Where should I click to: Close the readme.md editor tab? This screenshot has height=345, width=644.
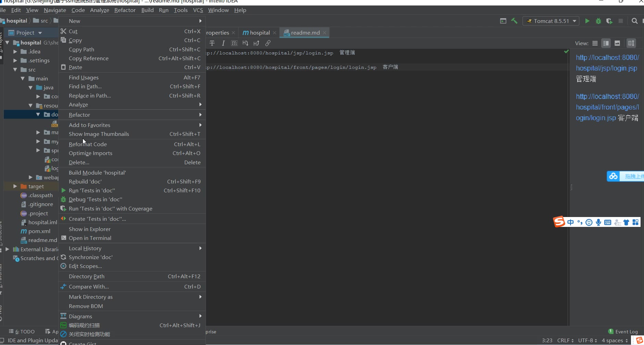(324, 33)
